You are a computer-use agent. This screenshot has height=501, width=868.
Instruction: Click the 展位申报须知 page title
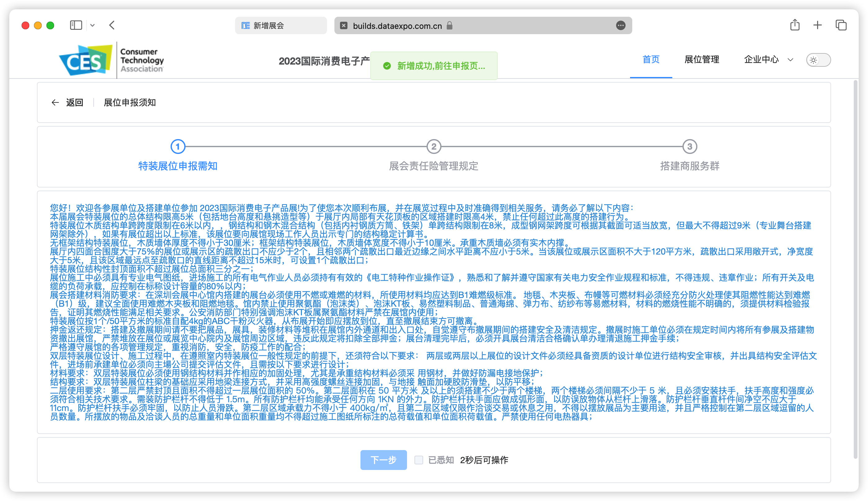130,102
